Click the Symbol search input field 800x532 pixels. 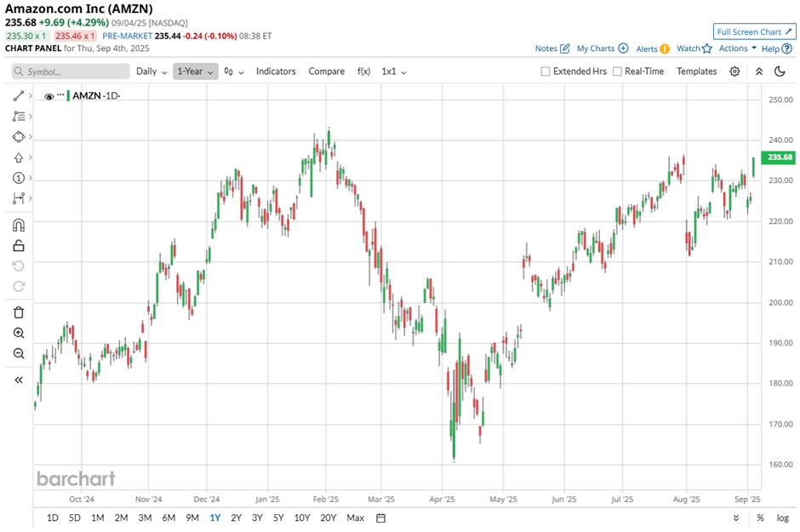[71, 72]
